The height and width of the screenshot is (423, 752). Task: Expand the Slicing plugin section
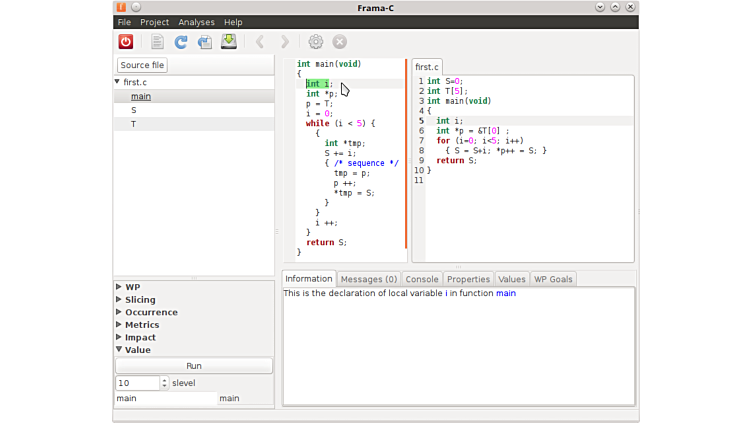120,300
